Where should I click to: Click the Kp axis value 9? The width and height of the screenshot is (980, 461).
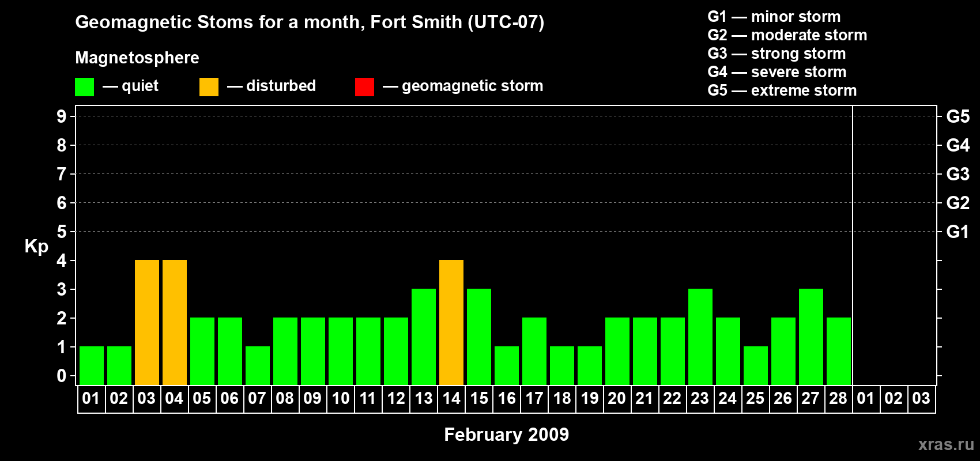62,116
